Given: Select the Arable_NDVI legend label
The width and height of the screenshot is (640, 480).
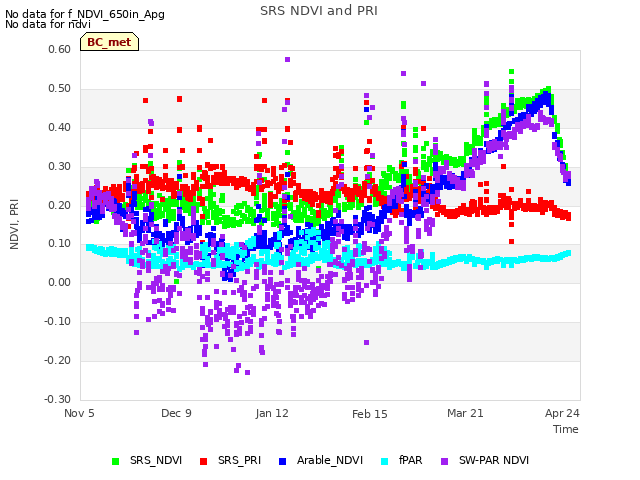Looking at the screenshot, I should 330,460.
